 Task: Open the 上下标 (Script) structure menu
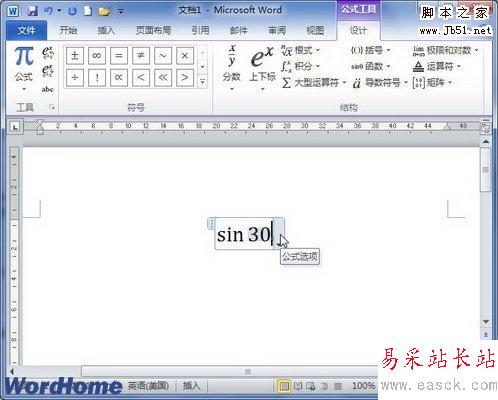[262, 68]
